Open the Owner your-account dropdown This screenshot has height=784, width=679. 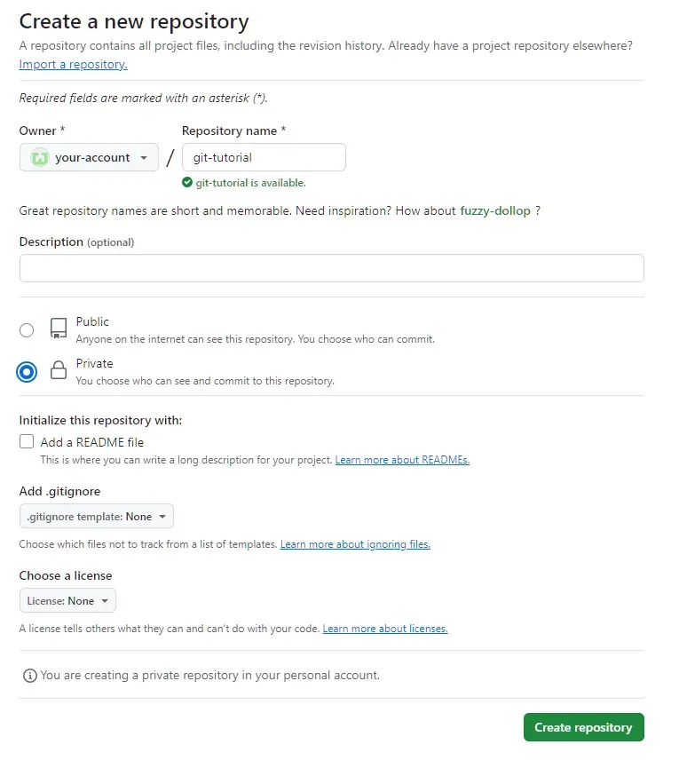pos(89,157)
